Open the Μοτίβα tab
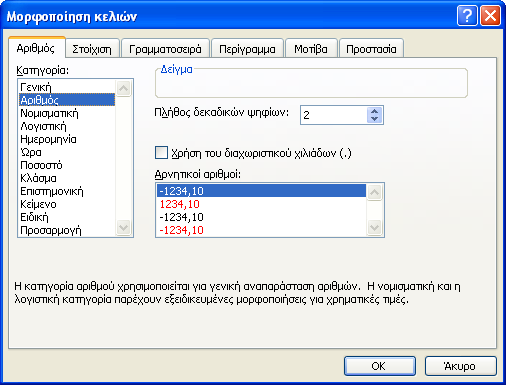This screenshot has height=385, width=506. click(311, 49)
